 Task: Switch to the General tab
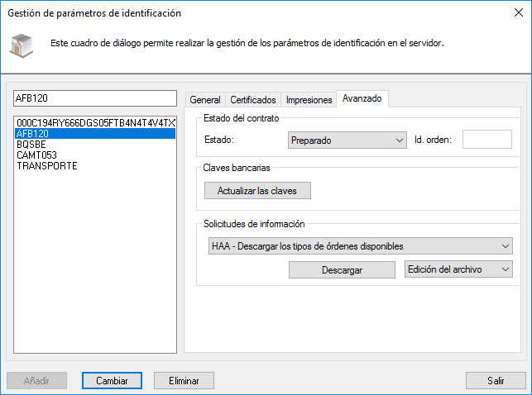coord(205,99)
